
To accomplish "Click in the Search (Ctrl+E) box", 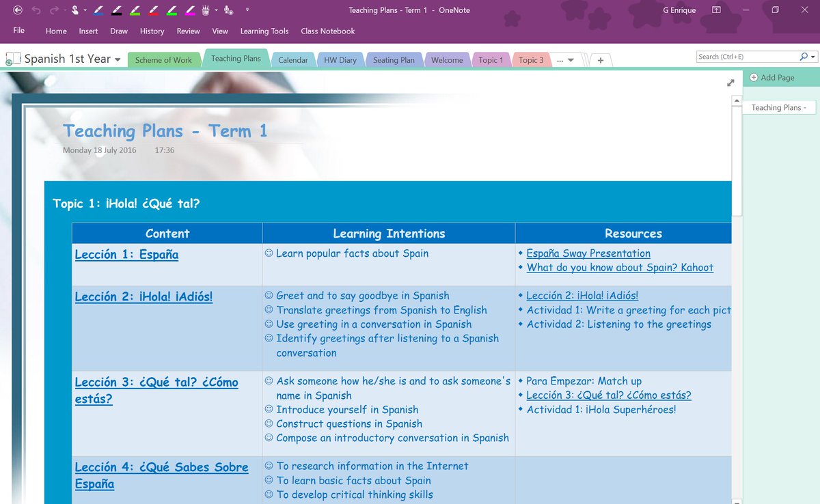I will [x=747, y=57].
